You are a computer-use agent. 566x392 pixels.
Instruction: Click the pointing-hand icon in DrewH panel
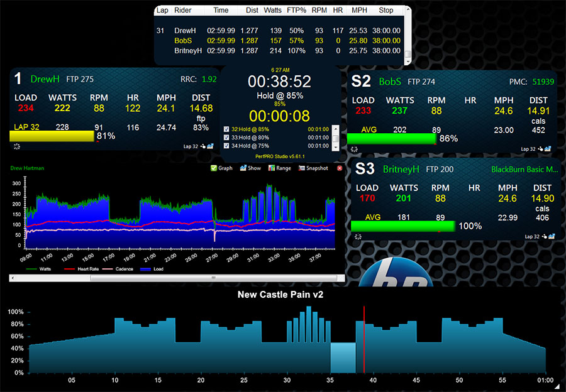[203, 146]
